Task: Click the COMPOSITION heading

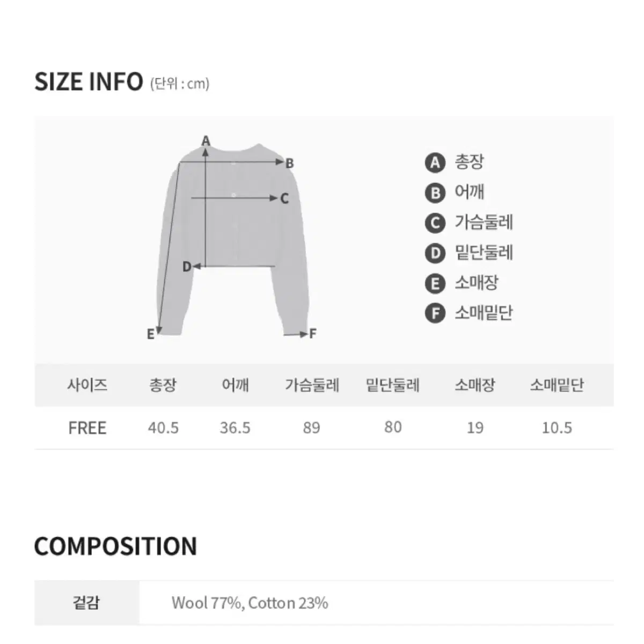Action: [x=115, y=546]
